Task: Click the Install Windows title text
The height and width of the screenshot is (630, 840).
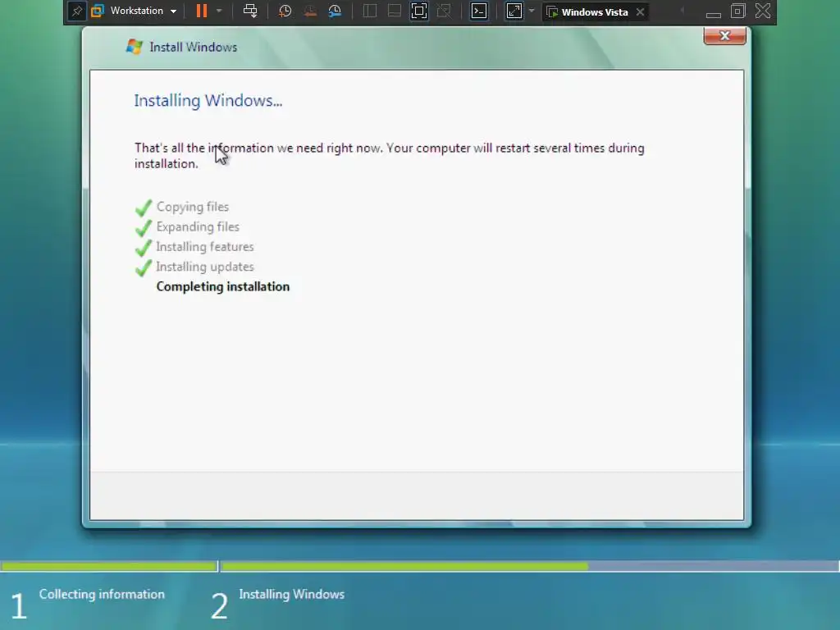Action: (x=194, y=47)
